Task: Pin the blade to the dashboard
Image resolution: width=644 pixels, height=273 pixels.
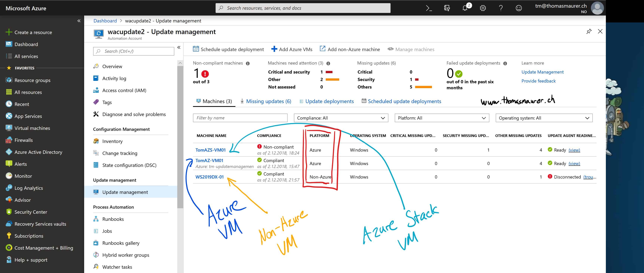Action: [589, 32]
